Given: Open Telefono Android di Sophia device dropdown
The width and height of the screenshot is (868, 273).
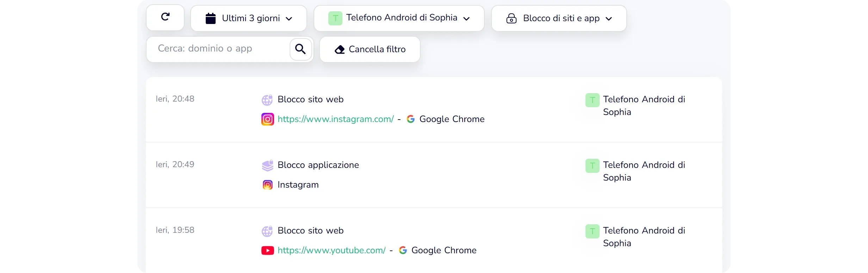Looking at the screenshot, I should (x=399, y=18).
